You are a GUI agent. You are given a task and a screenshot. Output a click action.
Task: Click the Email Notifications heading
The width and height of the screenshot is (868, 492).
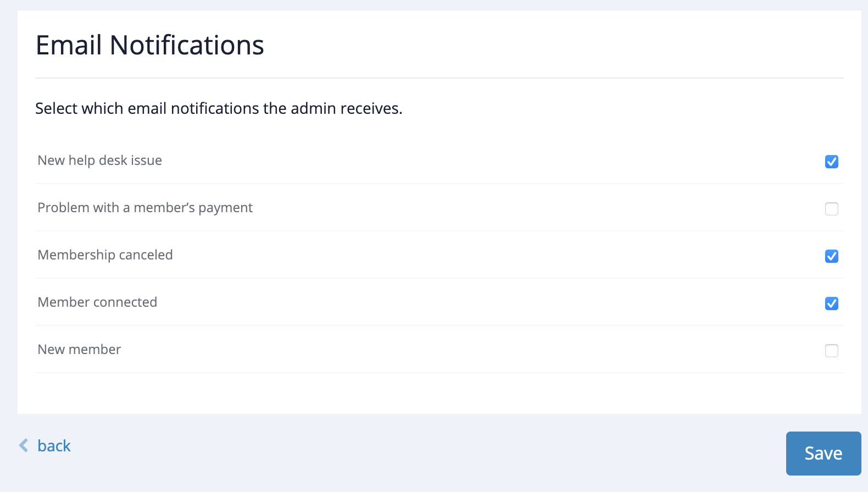pos(149,45)
